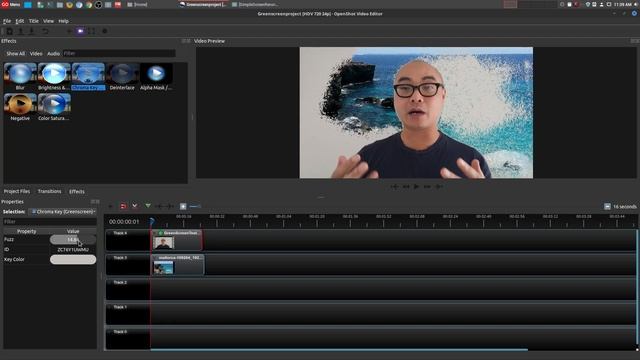Click the New Project toolbar icon

pyautogui.click(x=9, y=31)
